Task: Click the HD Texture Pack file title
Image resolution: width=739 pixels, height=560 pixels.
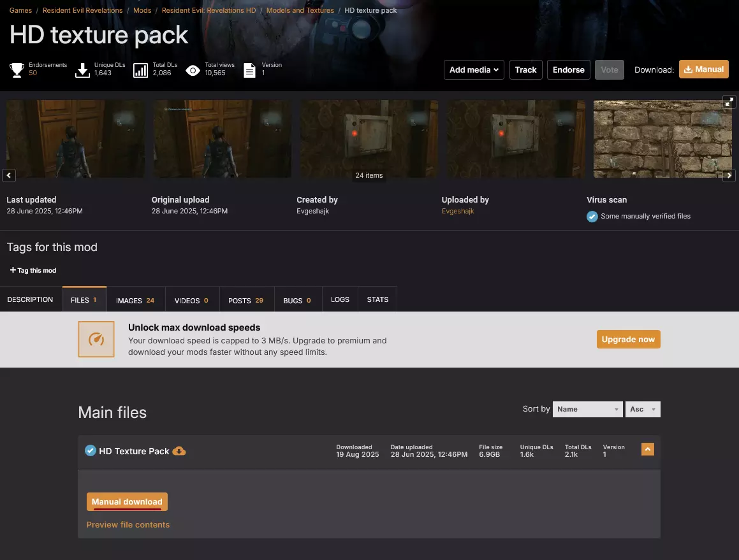Action: point(134,451)
